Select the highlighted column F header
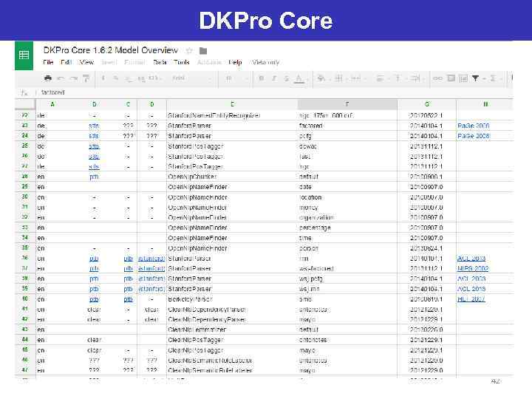 (x=347, y=104)
